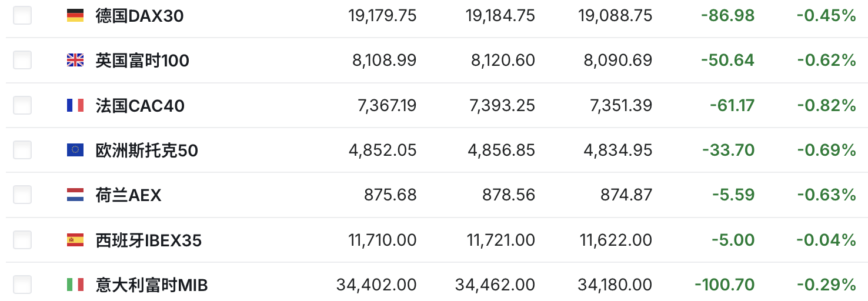Click the Spanish flag icon
The width and height of the screenshot is (868, 301).
(x=75, y=240)
